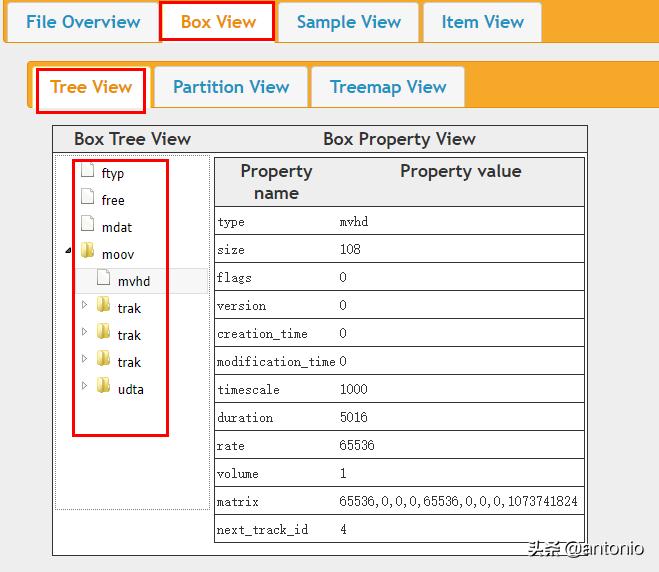Click the Box Property View heading
659x572 pixels.
[x=399, y=139]
